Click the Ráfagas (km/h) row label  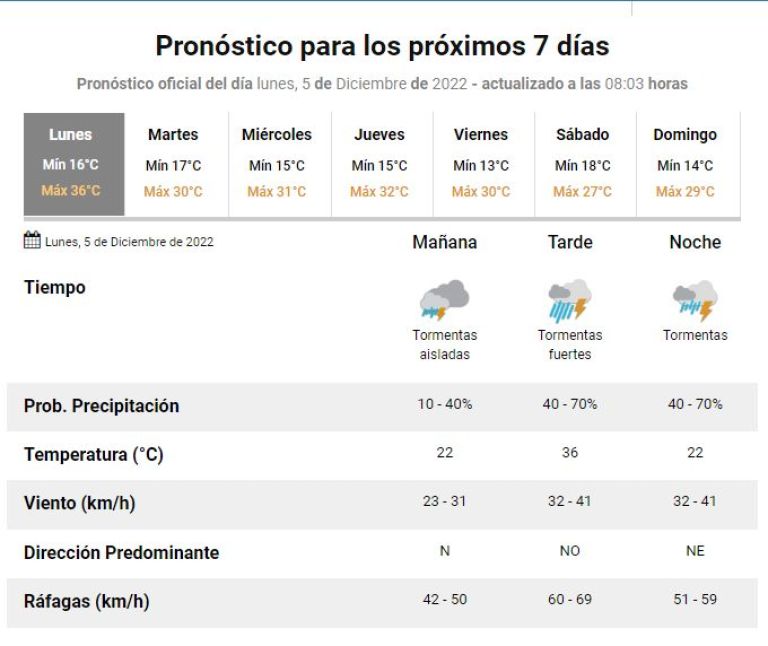pyautogui.click(x=87, y=602)
